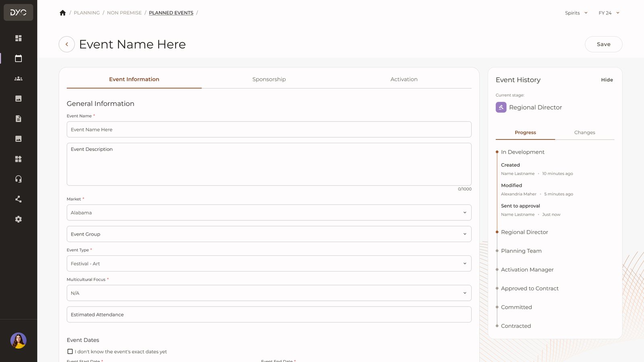644x362 pixels.
Task: Open the Spirits selector in the header
Action: 576,13
